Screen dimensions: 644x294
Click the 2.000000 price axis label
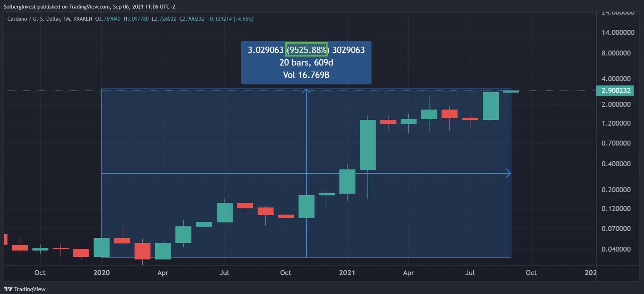click(616, 105)
